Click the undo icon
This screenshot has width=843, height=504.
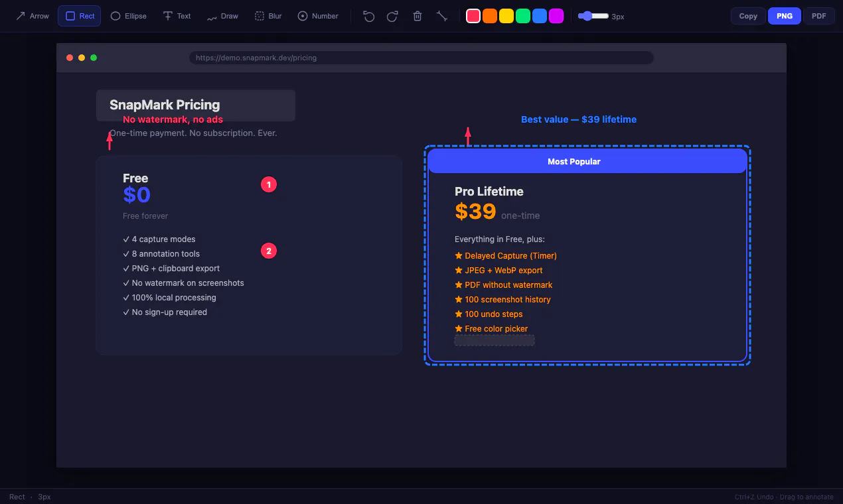pyautogui.click(x=369, y=16)
